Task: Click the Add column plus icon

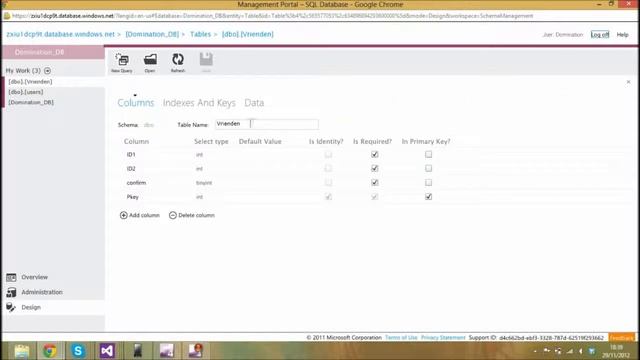Action: (x=124, y=215)
